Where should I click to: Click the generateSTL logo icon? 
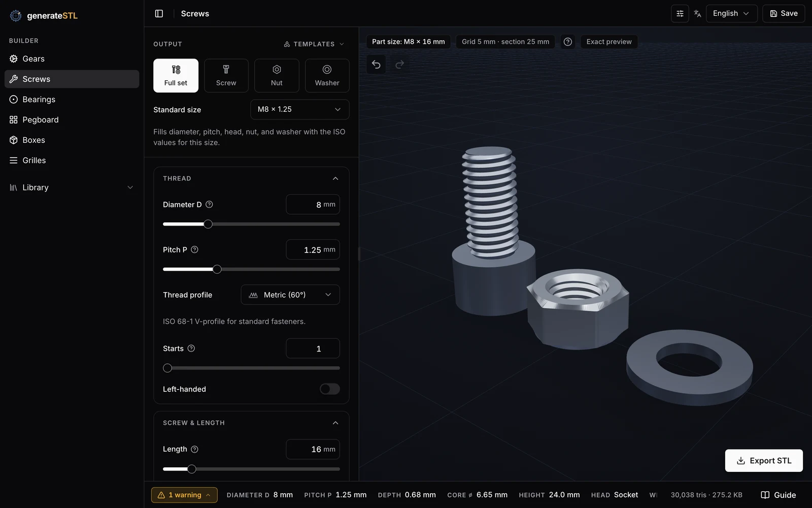point(16,16)
